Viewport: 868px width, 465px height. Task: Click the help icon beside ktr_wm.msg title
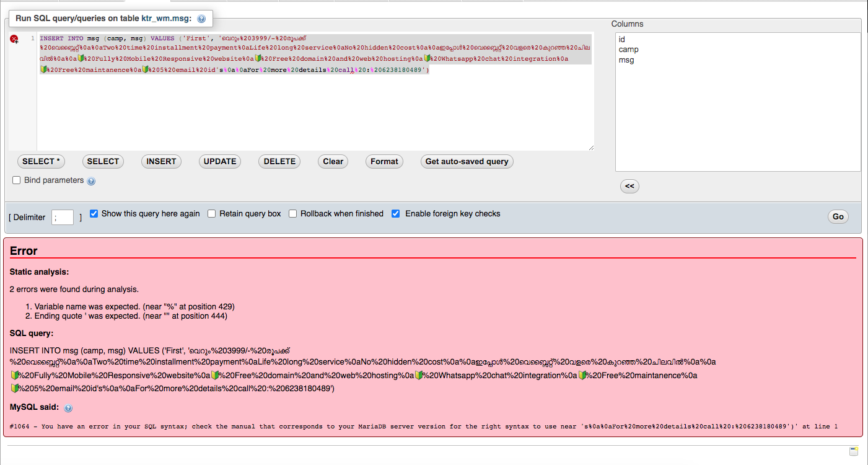(201, 19)
